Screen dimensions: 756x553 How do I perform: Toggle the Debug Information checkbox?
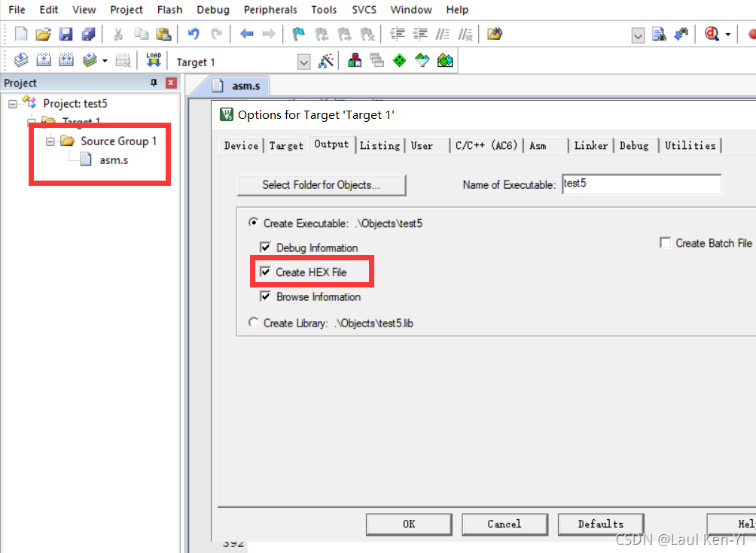pyautogui.click(x=265, y=248)
